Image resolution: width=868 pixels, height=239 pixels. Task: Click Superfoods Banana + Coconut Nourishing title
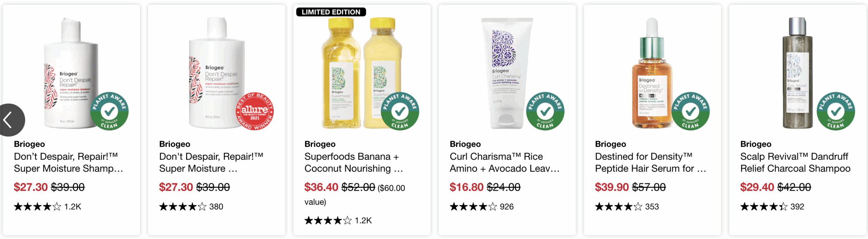coord(353,162)
